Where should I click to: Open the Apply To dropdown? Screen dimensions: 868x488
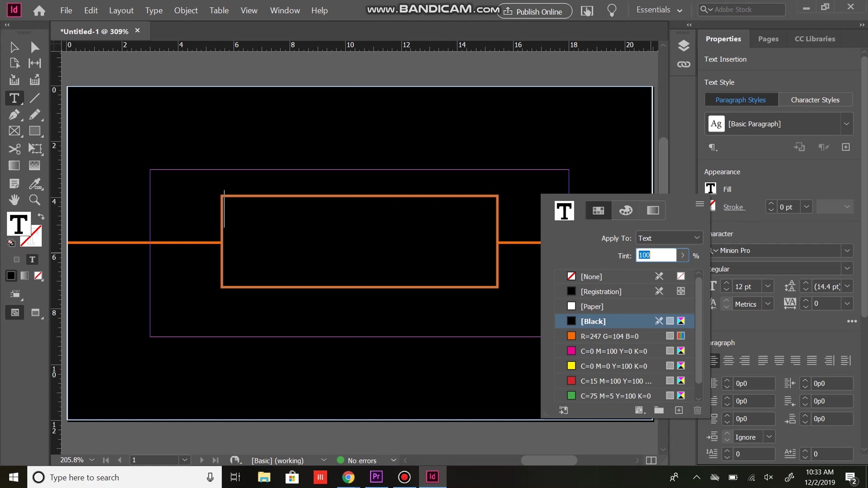pyautogui.click(x=669, y=238)
